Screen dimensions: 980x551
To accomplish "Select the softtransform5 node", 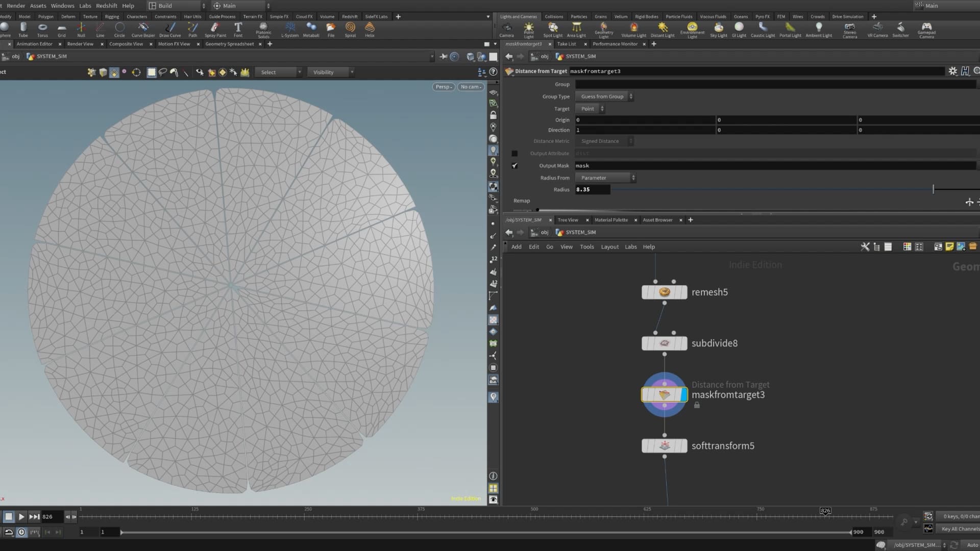I will (664, 446).
